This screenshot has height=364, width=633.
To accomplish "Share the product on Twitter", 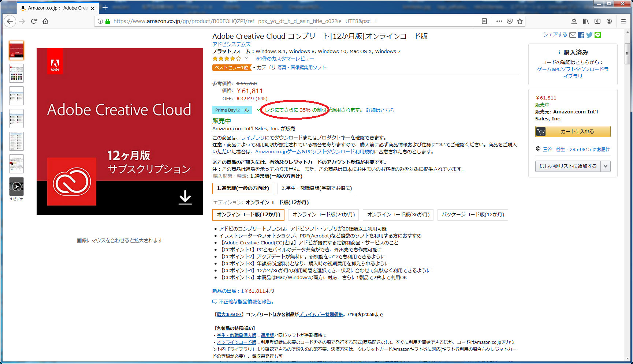I will (x=589, y=35).
